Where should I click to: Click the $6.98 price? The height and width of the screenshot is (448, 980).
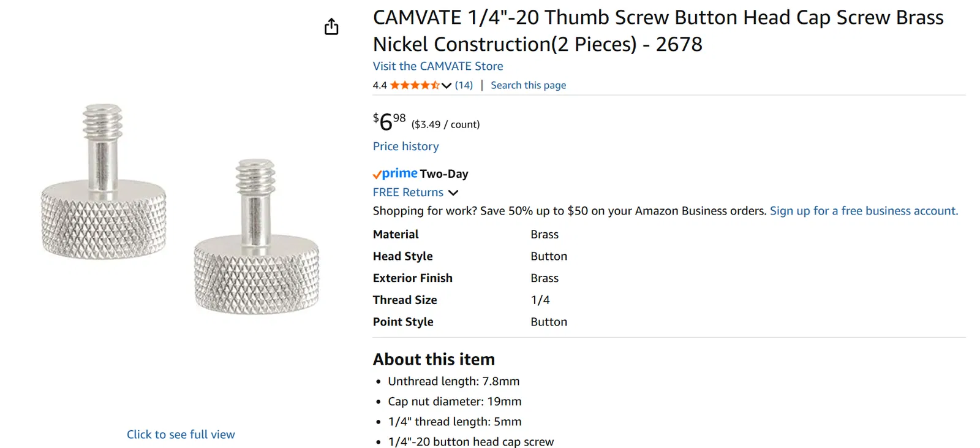click(x=390, y=121)
